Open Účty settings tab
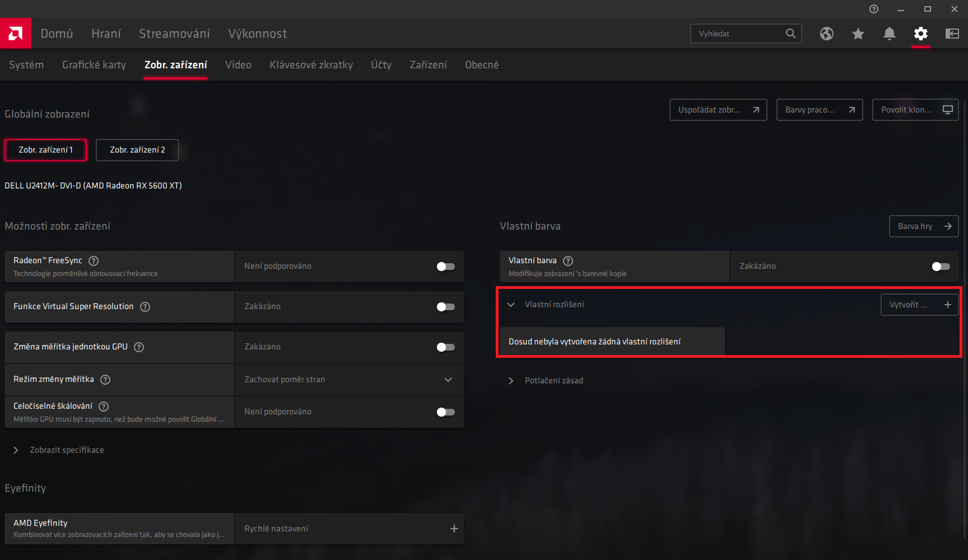The width and height of the screenshot is (968, 560). pos(381,65)
